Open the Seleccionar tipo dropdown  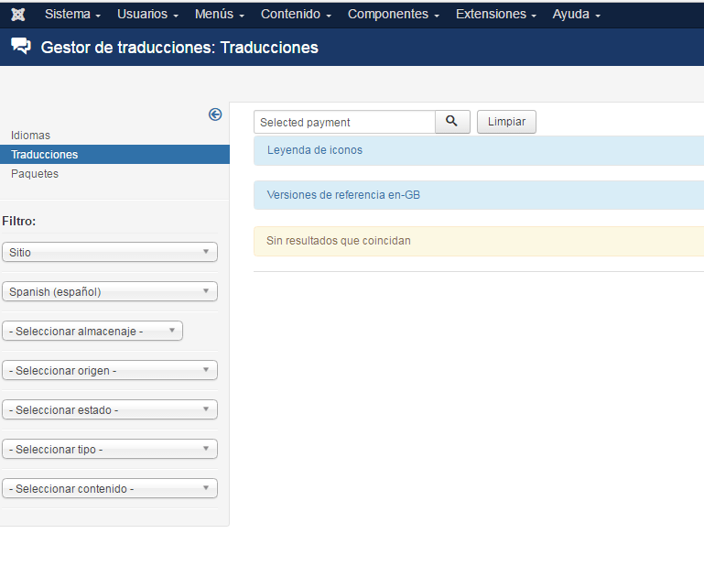point(110,449)
